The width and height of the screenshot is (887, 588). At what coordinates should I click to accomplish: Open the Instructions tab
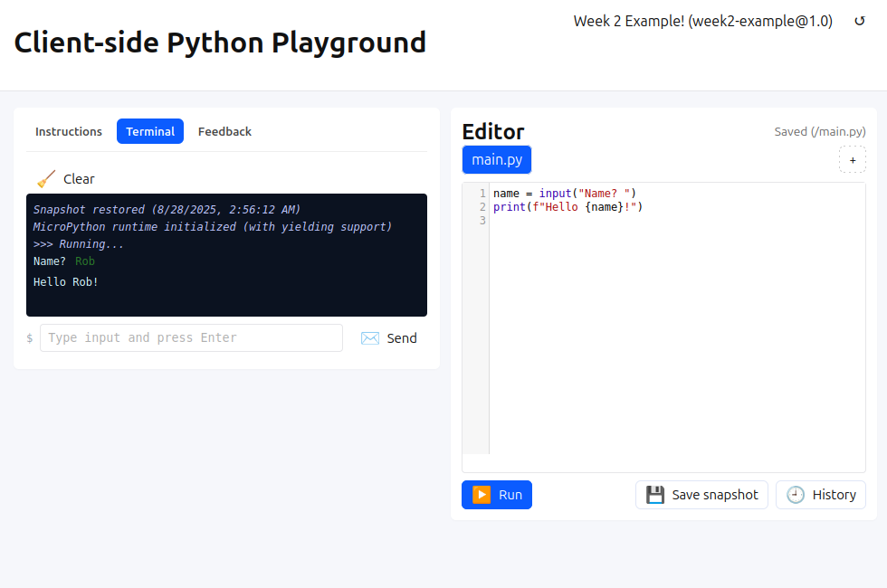[69, 131]
